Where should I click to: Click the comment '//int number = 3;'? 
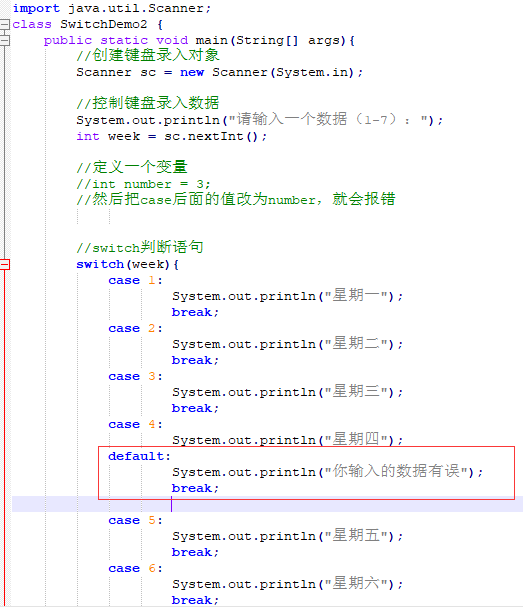click(143, 184)
